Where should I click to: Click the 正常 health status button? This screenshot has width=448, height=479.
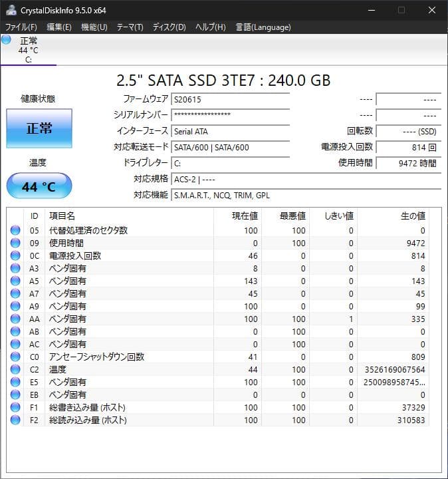[39, 128]
